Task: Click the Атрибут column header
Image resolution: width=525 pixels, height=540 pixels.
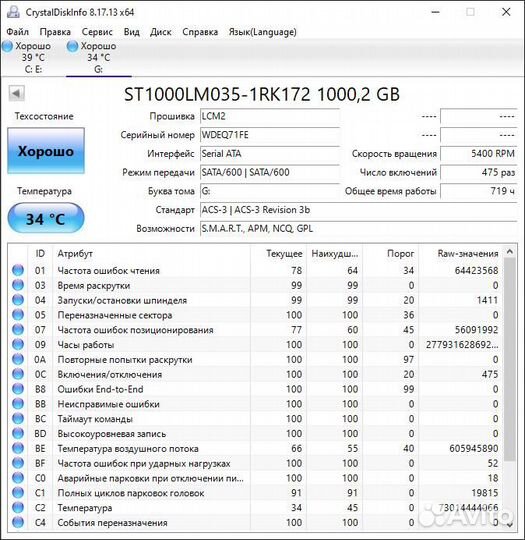Action: tap(152, 253)
